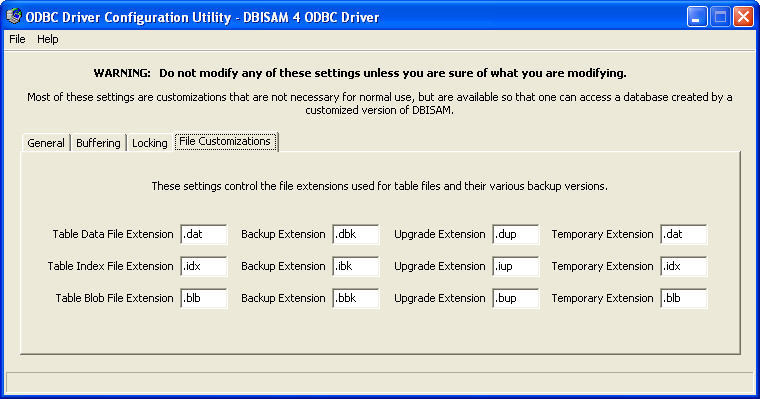Open the Help menu
The height and width of the screenshot is (399, 760).
pos(48,39)
